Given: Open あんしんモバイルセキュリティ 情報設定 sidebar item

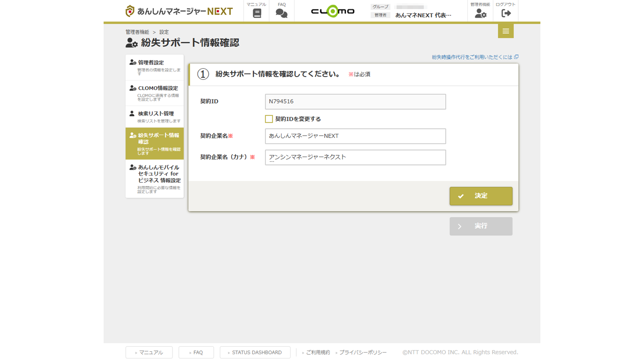Looking at the screenshot, I should point(155,179).
